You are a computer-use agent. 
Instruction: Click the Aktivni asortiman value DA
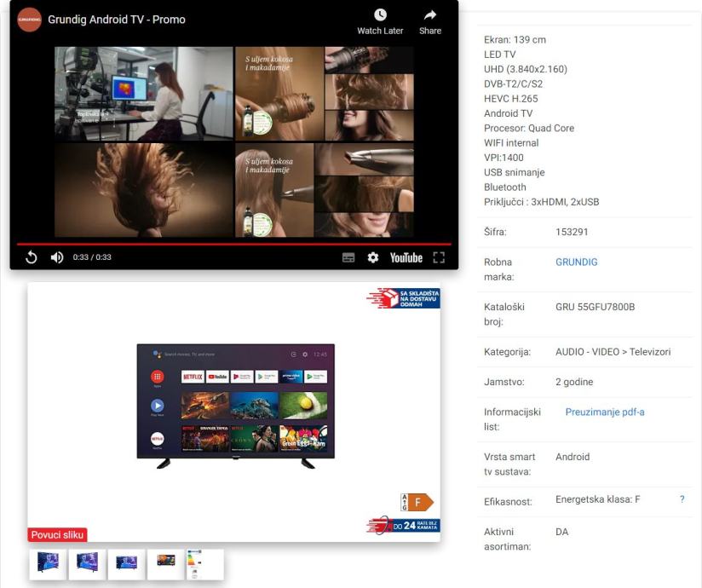point(562,532)
